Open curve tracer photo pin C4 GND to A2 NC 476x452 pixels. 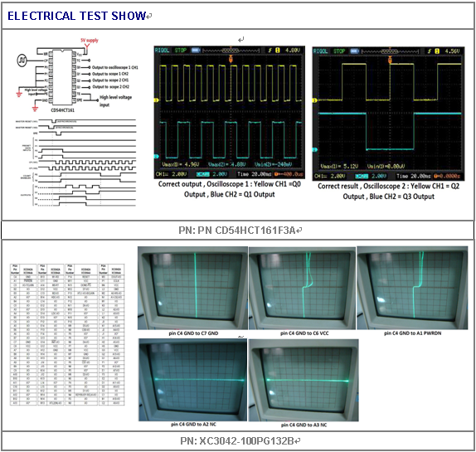tap(192, 380)
